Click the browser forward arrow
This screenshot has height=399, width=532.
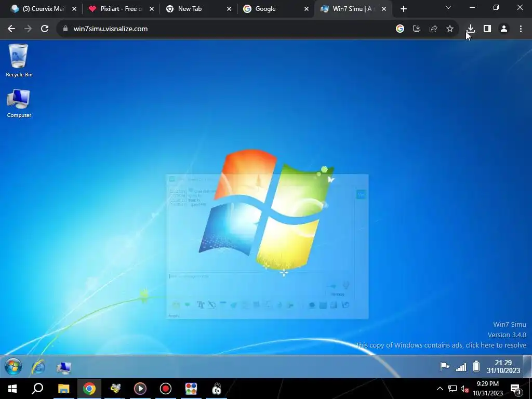point(28,29)
